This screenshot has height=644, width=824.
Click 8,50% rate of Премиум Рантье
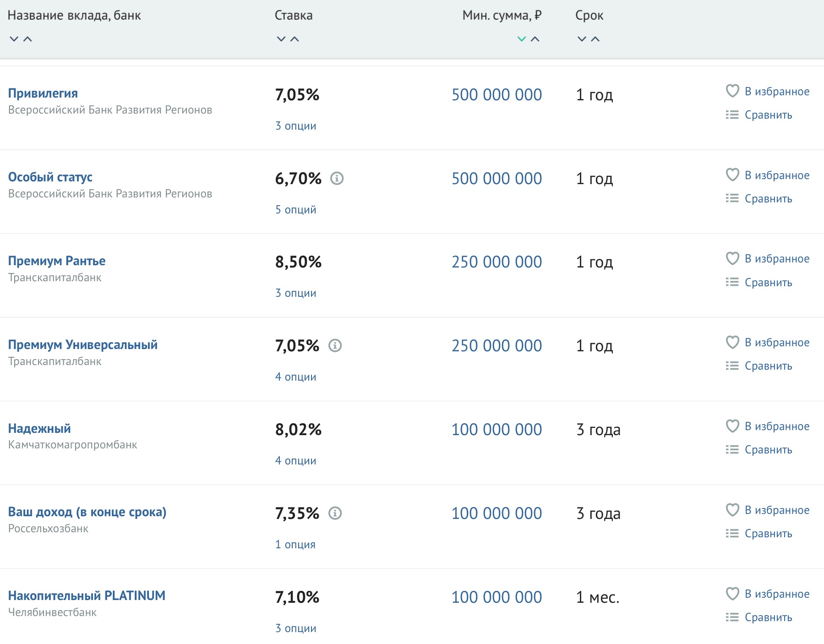tap(298, 262)
